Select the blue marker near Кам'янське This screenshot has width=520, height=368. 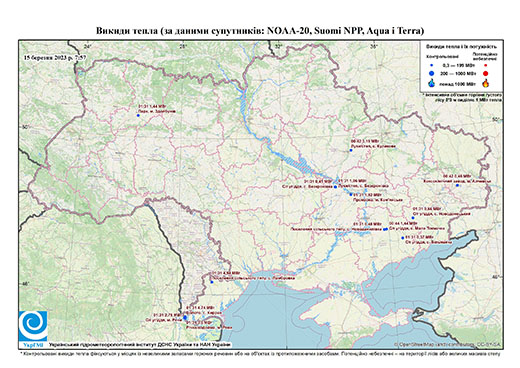(x=351, y=194)
